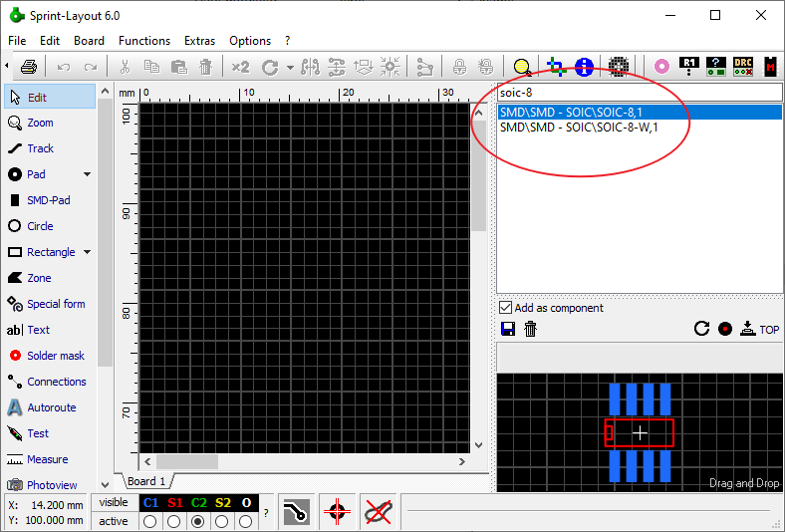The width and height of the screenshot is (785, 532).
Task: Click the Snap to grid icon
Action: 390,67
